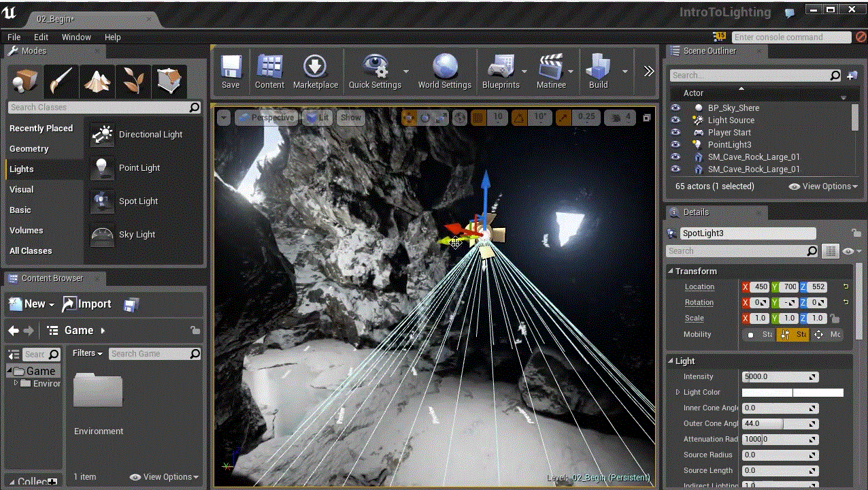The width and height of the screenshot is (868, 490).
Task: Set Mobility to Movable
Action: click(826, 334)
